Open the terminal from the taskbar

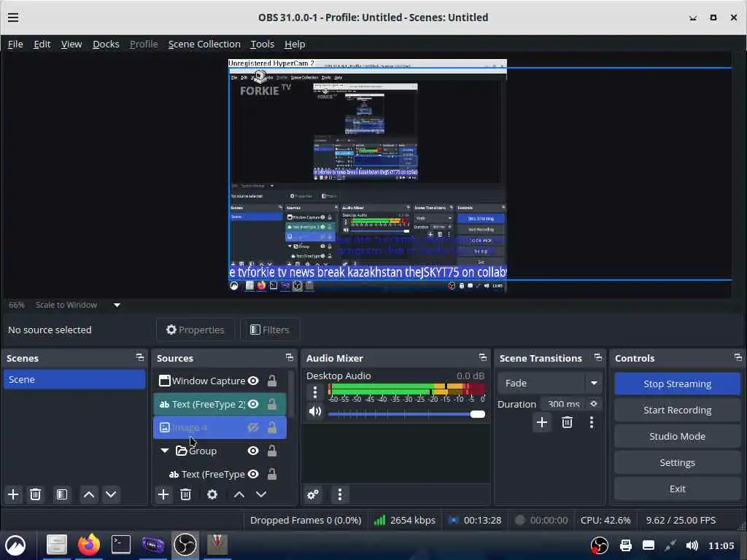click(121, 545)
